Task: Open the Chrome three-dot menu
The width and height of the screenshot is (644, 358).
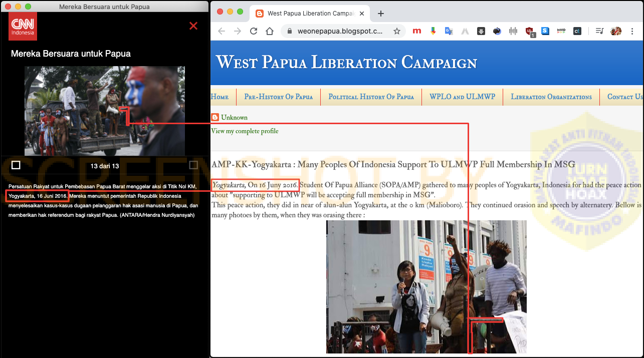Action: point(632,31)
